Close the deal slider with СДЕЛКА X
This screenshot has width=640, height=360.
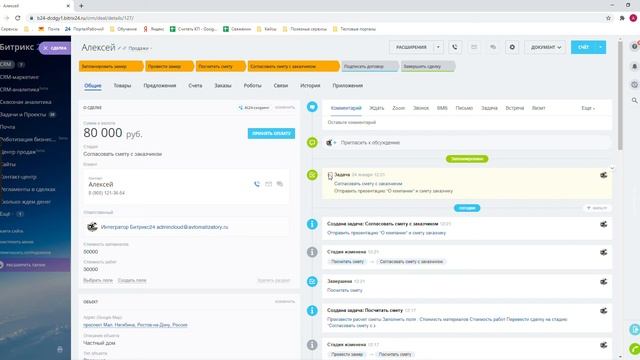pos(55,48)
